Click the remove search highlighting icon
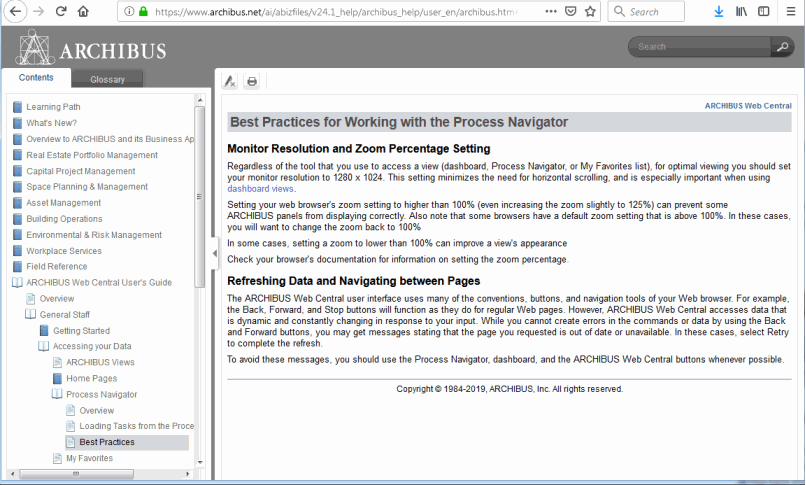The image size is (806, 485). (x=230, y=81)
